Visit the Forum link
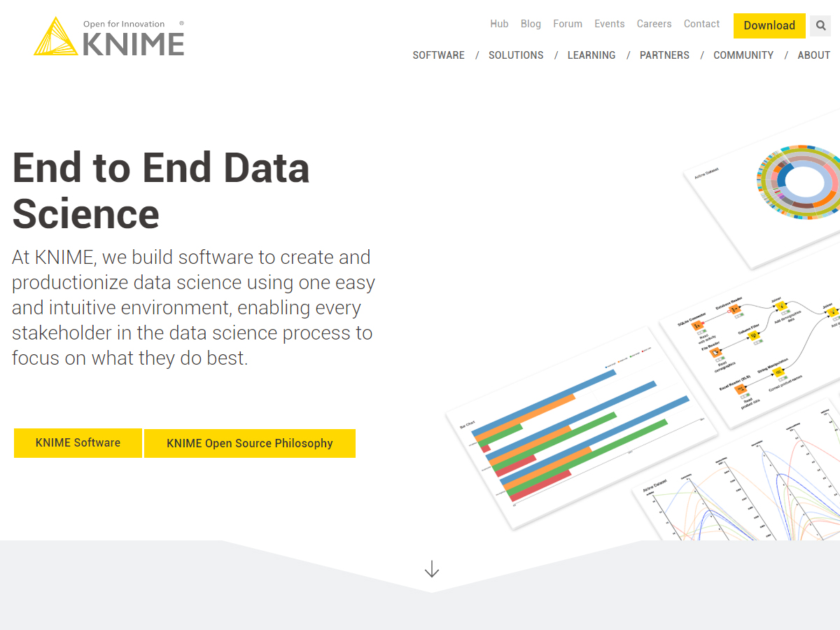 pos(567,24)
